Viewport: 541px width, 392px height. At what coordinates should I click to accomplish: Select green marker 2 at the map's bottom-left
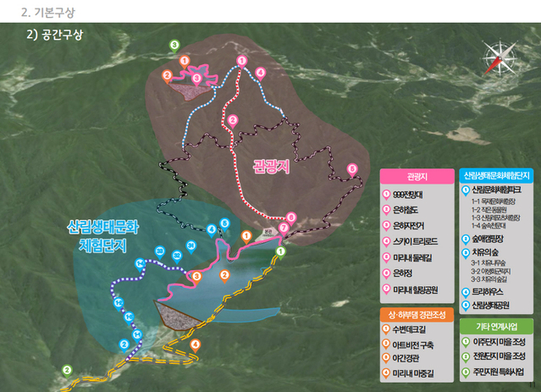click(68, 369)
